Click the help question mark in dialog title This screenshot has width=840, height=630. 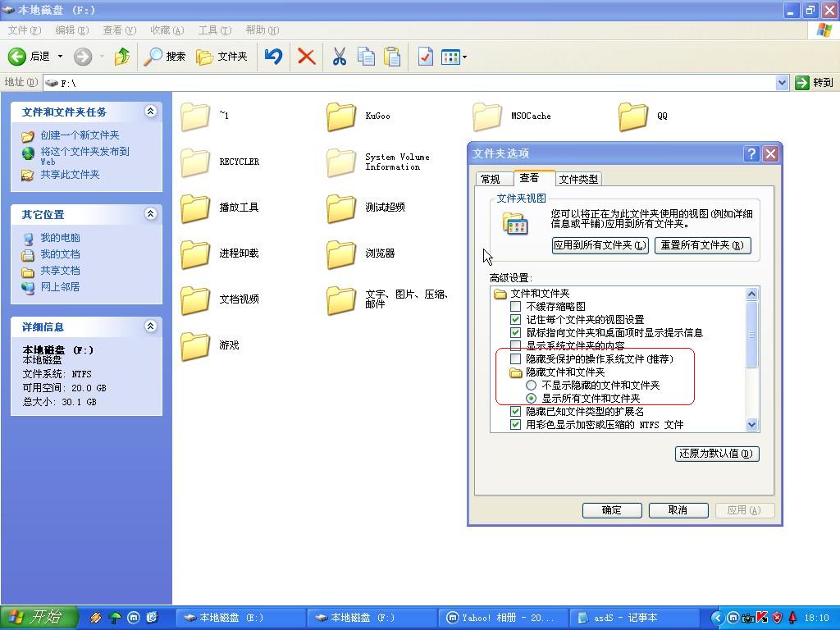751,153
